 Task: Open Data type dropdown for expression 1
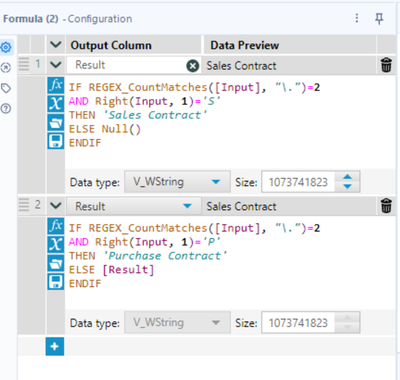tap(177, 182)
